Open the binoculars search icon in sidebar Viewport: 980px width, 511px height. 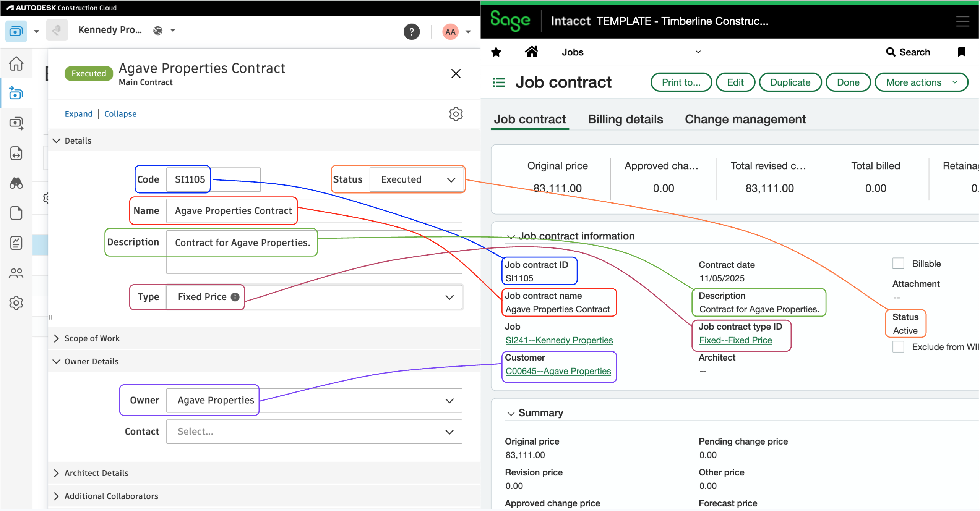click(x=16, y=184)
